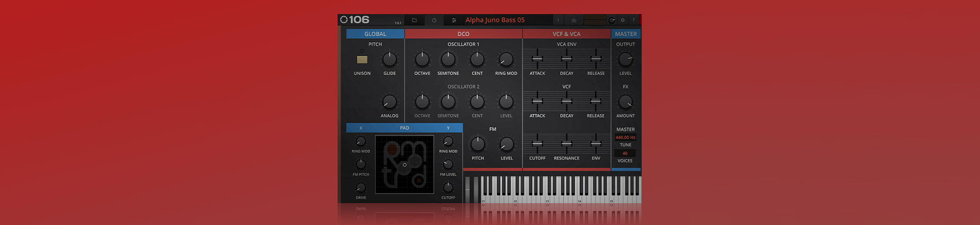Click Pad X Drive knob

click(x=361, y=188)
